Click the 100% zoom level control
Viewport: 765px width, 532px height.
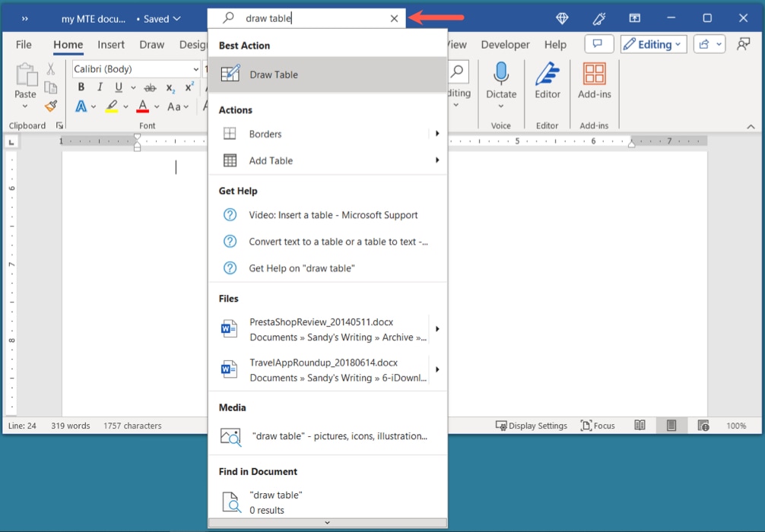pos(736,426)
